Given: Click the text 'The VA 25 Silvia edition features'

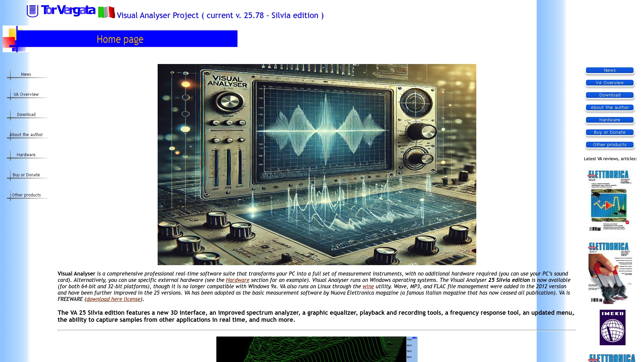Looking at the screenshot, I should pyautogui.click(x=104, y=313).
